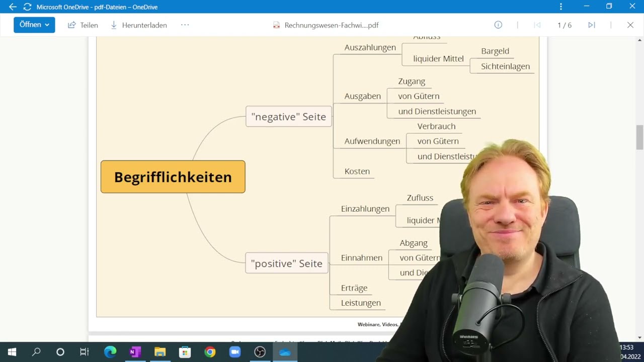This screenshot has width=644, height=362.
Task: Click the Teilen share button
Action: point(83,25)
